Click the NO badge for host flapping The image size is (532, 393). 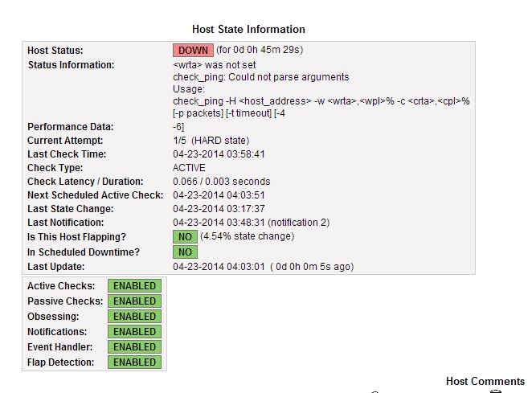coord(185,236)
